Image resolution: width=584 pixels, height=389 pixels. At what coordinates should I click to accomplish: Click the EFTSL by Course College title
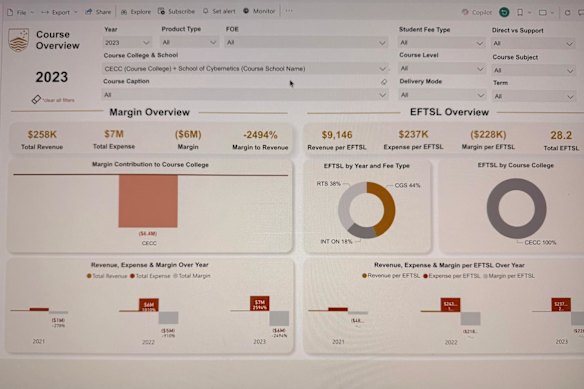pos(515,165)
